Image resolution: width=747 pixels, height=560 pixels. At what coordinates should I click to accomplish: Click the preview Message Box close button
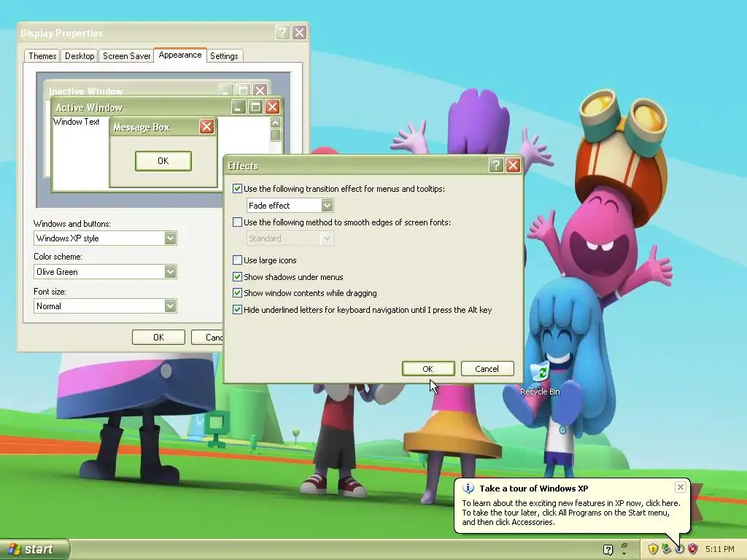coord(206,127)
